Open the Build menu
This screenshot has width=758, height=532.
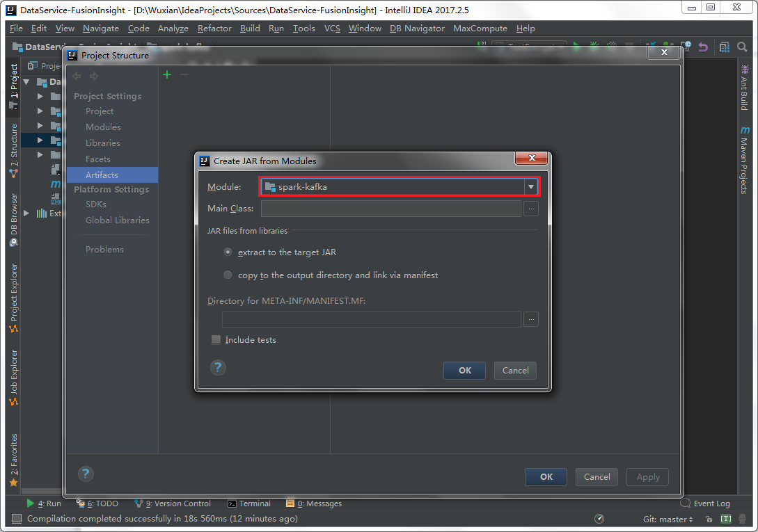[x=250, y=29]
